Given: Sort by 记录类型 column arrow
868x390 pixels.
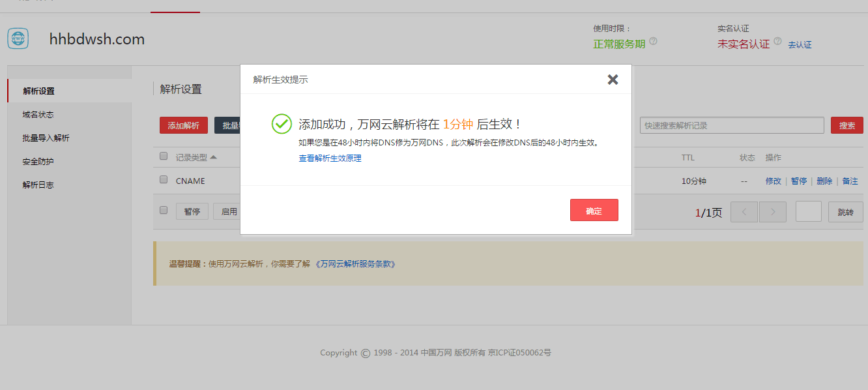Looking at the screenshot, I should (x=214, y=157).
